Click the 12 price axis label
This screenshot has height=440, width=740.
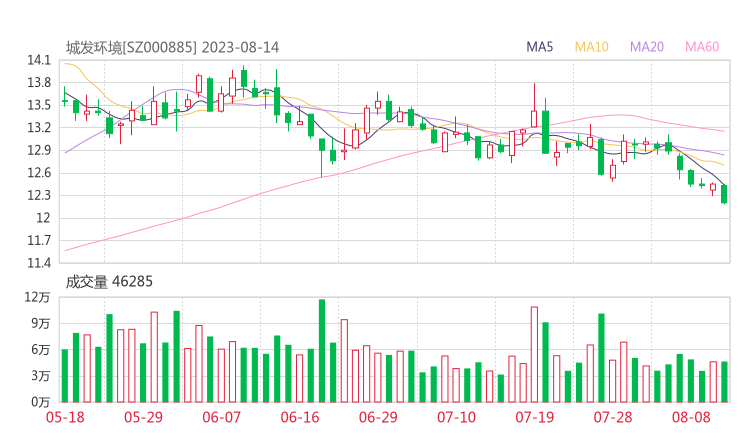pyautogui.click(x=43, y=218)
